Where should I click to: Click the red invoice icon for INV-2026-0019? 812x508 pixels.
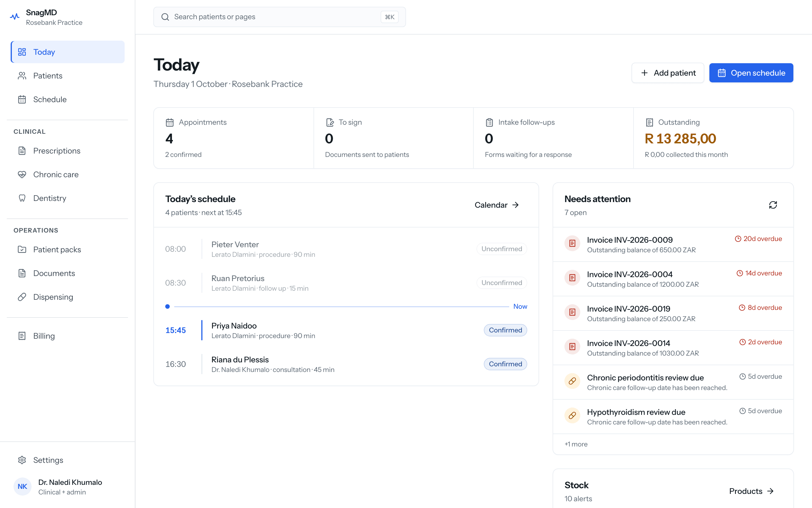[x=572, y=312]
